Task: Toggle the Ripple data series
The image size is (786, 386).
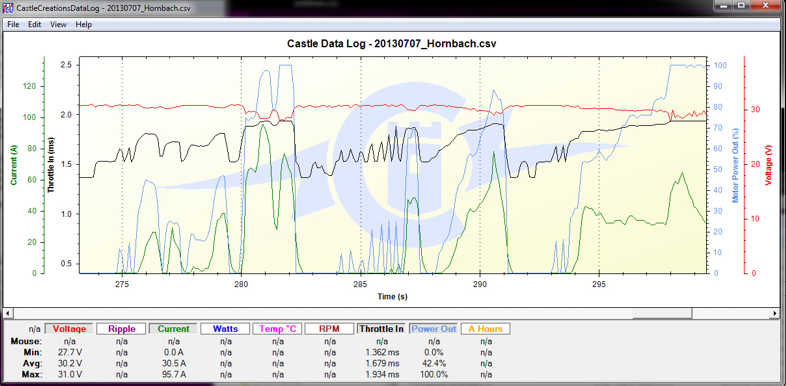Action: (121, 329)
